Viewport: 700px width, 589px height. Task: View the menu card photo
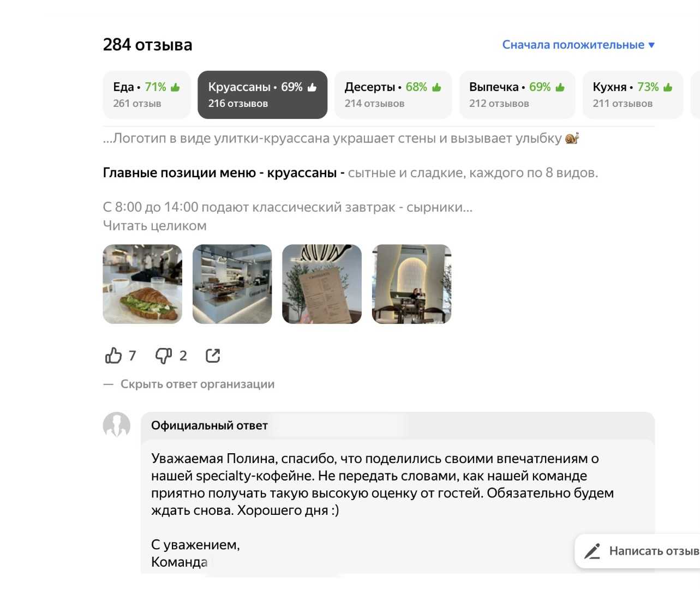tap(322, 284)
